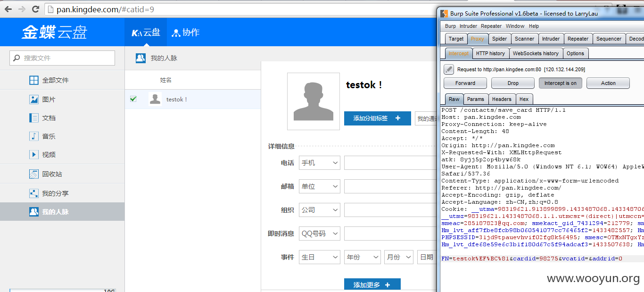Click 我的人脉 header contacts icon
Image resolution: width=644 pixels, height=292 pixels.
(140, 58)
